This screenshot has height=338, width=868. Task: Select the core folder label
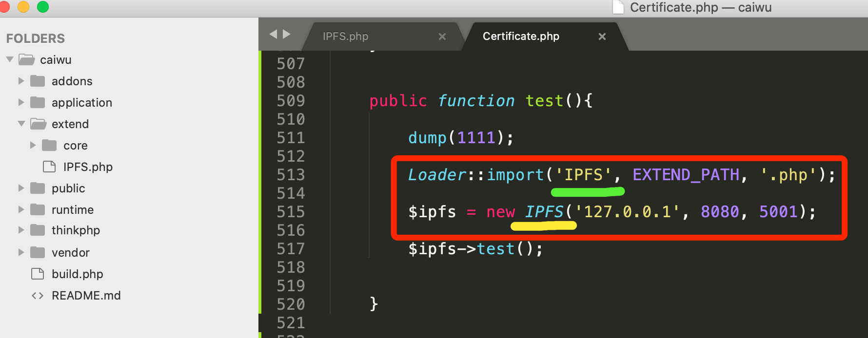point(76,146)
